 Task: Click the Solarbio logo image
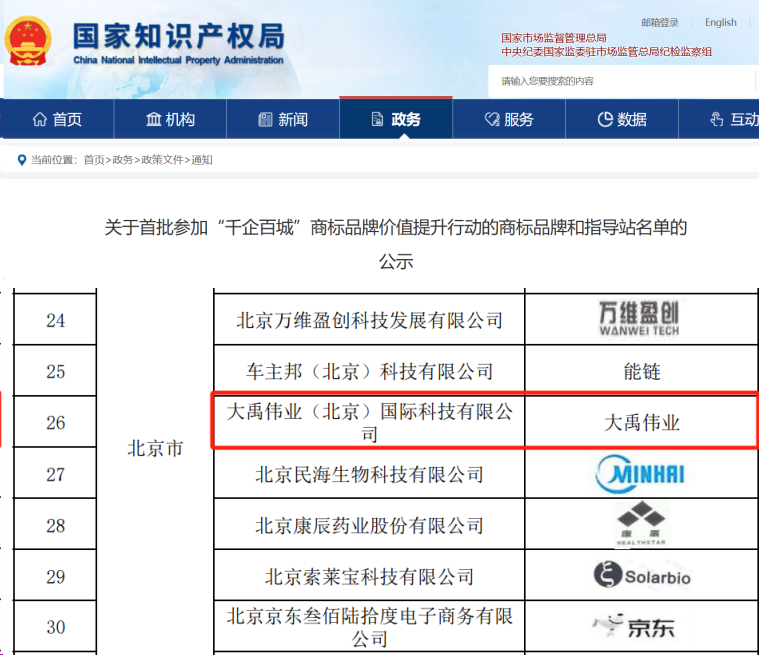point(642,575)
